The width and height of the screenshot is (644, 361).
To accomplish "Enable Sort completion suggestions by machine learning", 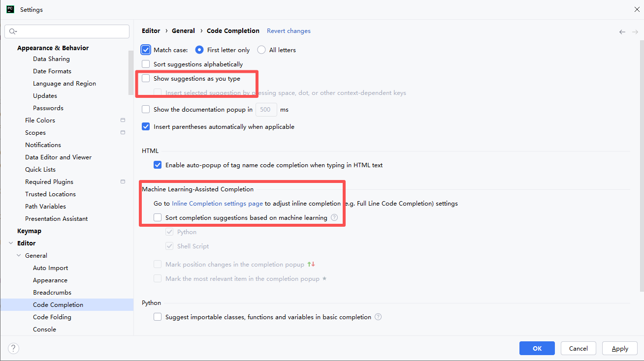I will pos(158,217).
